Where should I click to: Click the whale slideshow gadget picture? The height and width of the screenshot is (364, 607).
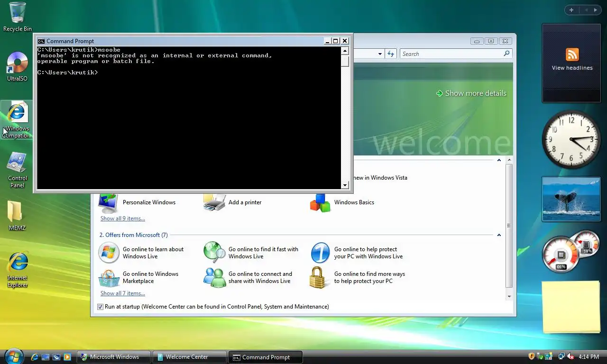pos(571,199)
